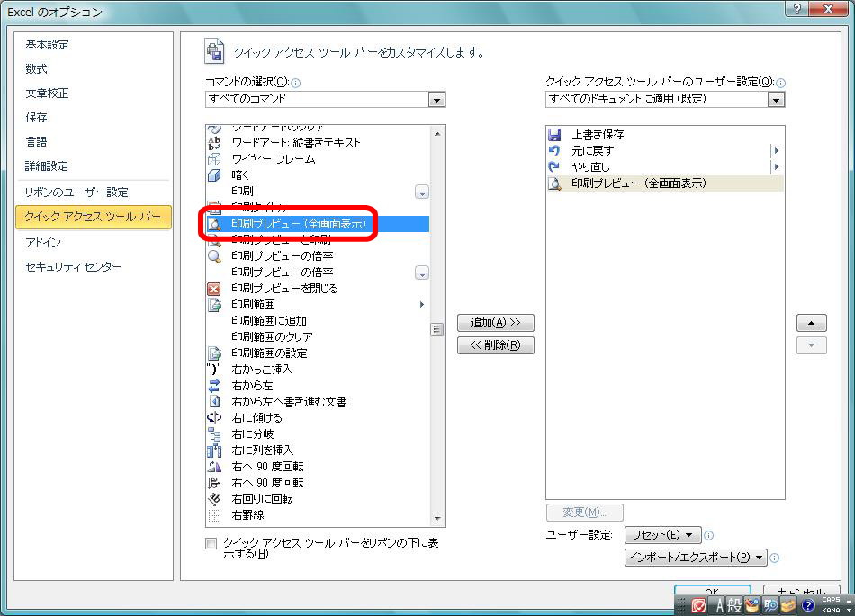The image size is (855, 616).
Task: Open the コマンドの選択 combo box
Action: 326,99
